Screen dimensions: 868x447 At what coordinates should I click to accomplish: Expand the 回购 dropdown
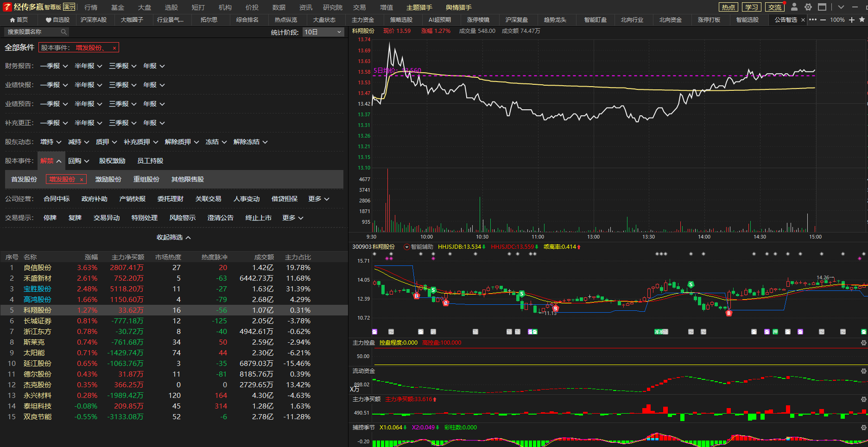point(78,161)
